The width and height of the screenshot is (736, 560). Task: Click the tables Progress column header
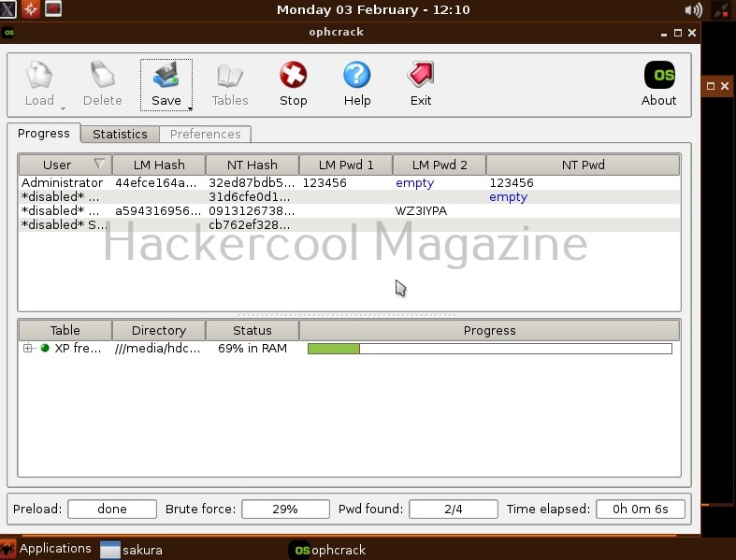click(489, 330)
